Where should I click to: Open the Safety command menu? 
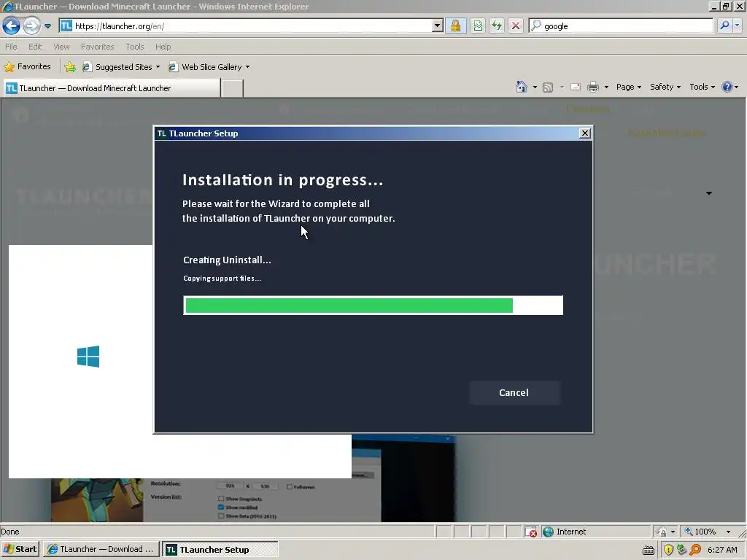[x=665, y=87]
